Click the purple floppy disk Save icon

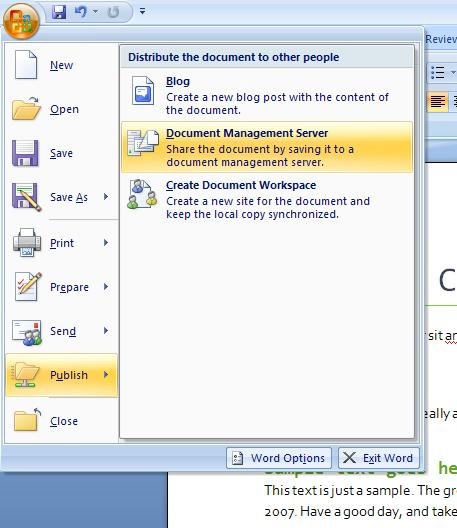coord(26,153)
